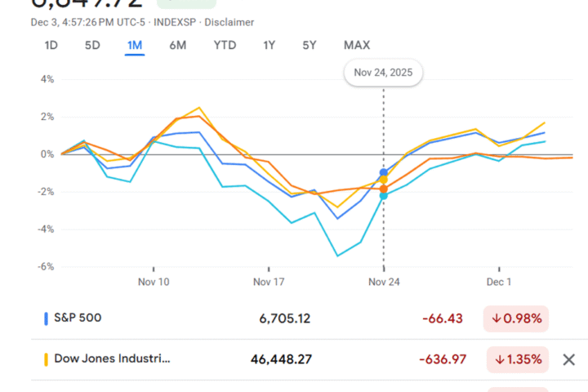Click the S&P 500 down arrow percentage badge
The width and height of the screenshot is (588, 392).
click(515, 318)
